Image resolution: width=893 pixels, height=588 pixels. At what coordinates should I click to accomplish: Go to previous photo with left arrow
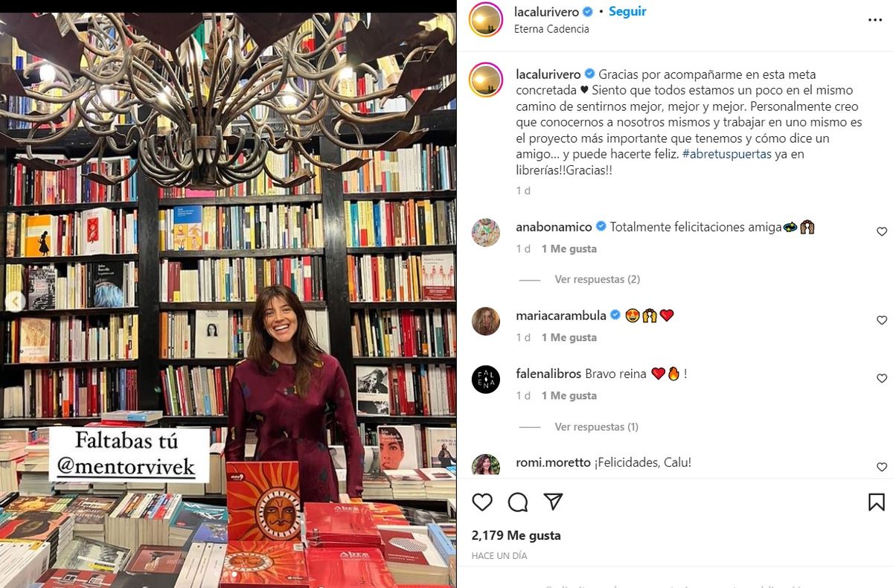click(16, 301)
